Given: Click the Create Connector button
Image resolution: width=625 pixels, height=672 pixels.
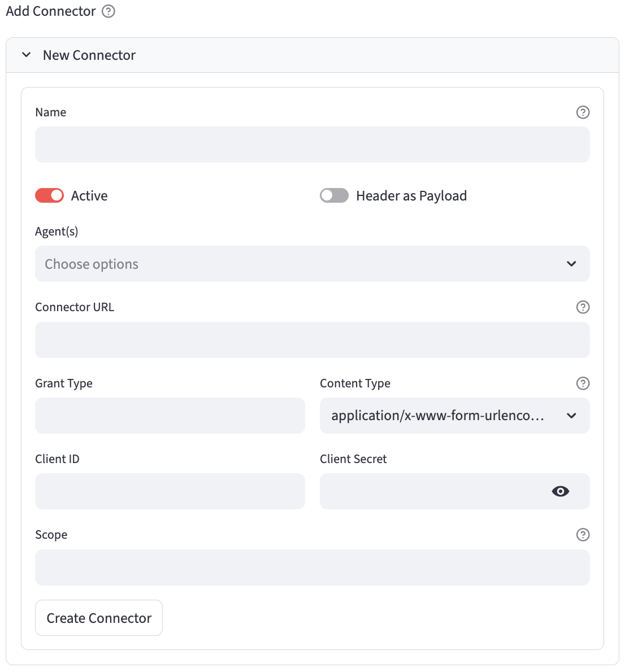Looking at the screenshot, I should click(99, 618).
